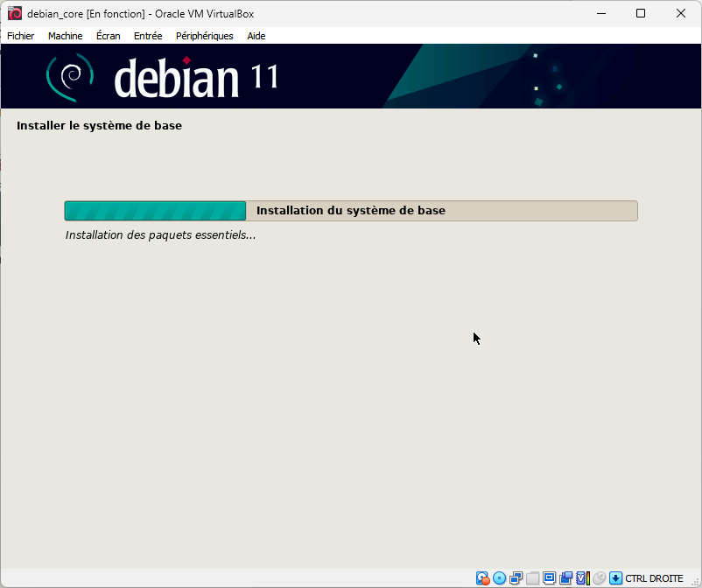This screenshot has width=702, height=588.
Task: Click the installation progress bar
Action: tap(351, 211)
